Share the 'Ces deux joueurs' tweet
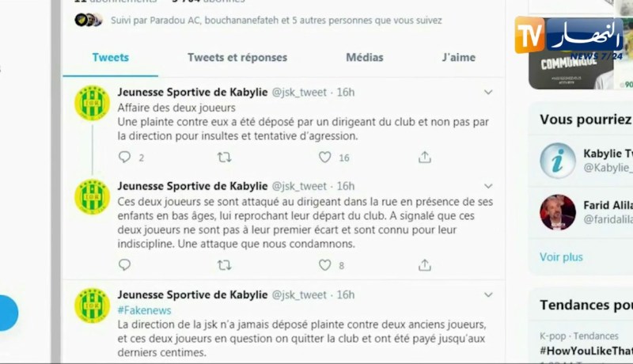633x364 pixels. click(x=425, y=265)
